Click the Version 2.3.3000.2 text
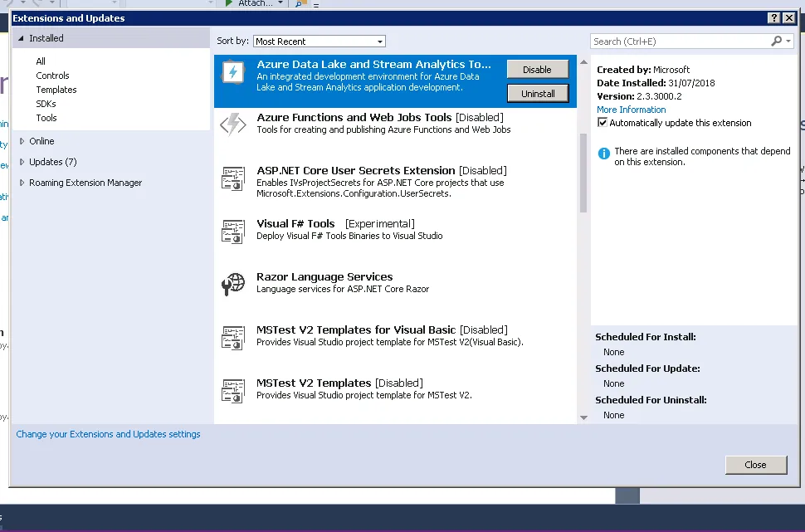805x532 pixels. [x=639, y=96]
